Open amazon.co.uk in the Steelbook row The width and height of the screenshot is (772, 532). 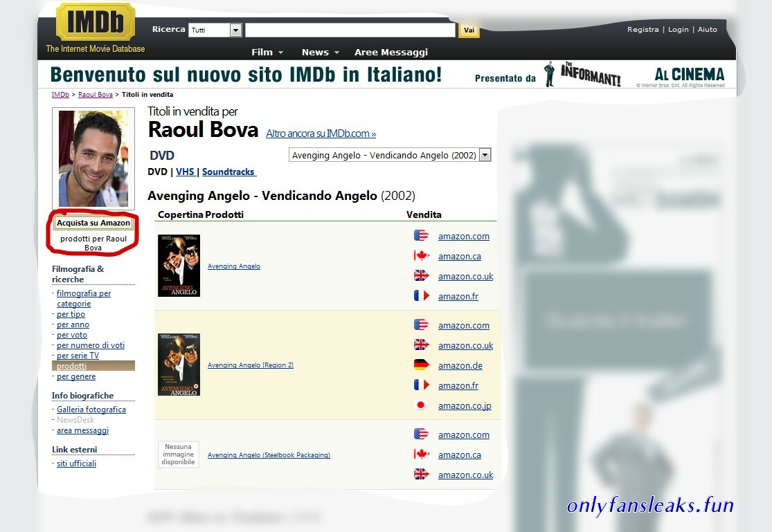click(465, 475)
